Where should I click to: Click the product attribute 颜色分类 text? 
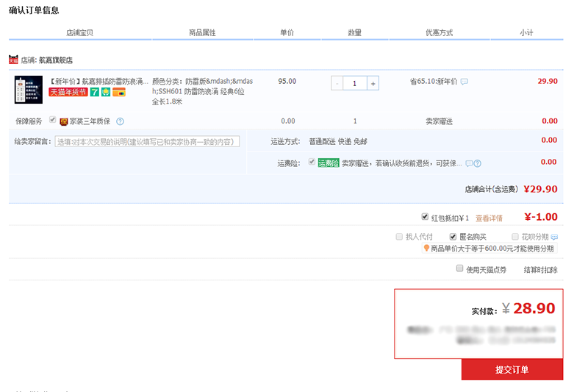click(x=203, y=91)
